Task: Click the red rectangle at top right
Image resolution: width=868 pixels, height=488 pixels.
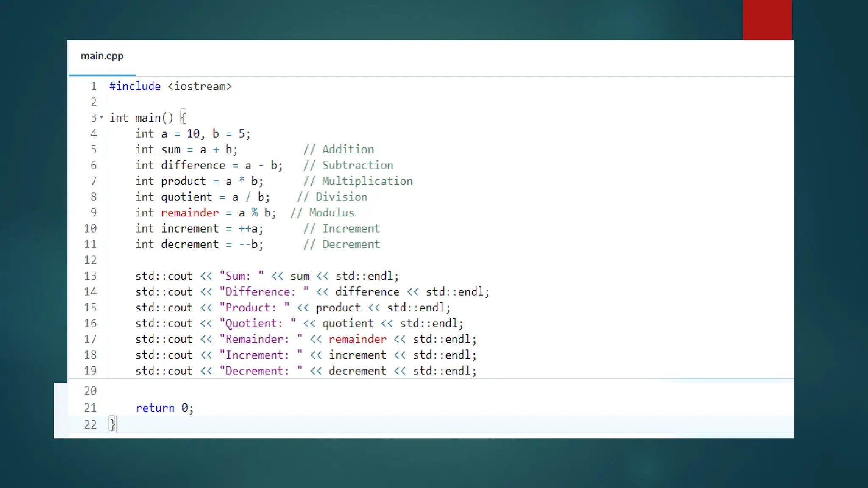Action: [767, 20]
